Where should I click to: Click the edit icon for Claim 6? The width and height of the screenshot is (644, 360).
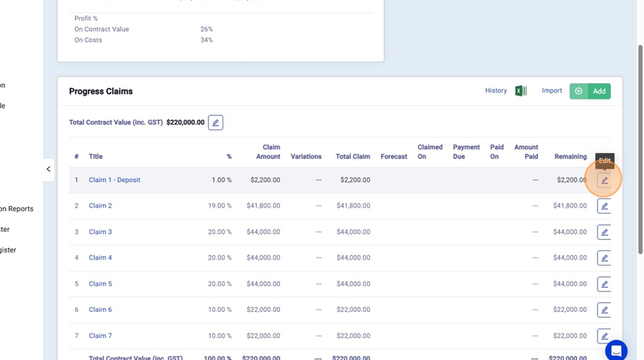point(604,310)
